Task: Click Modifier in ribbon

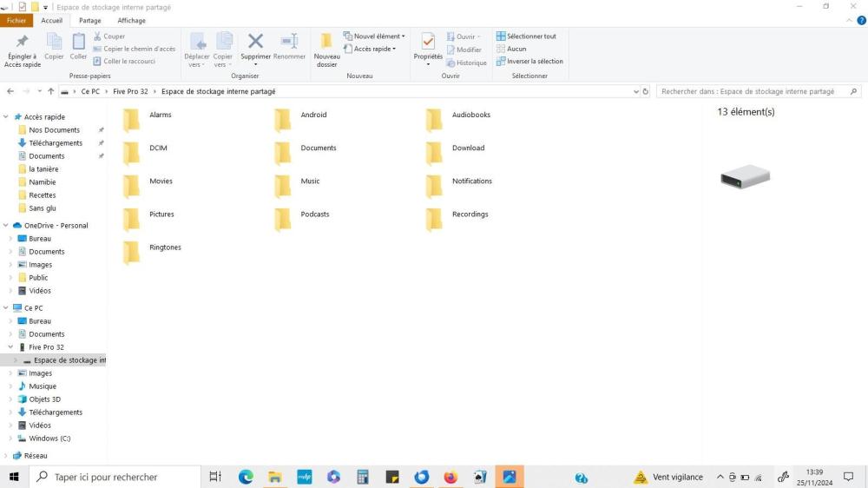Action: [464, 49]
